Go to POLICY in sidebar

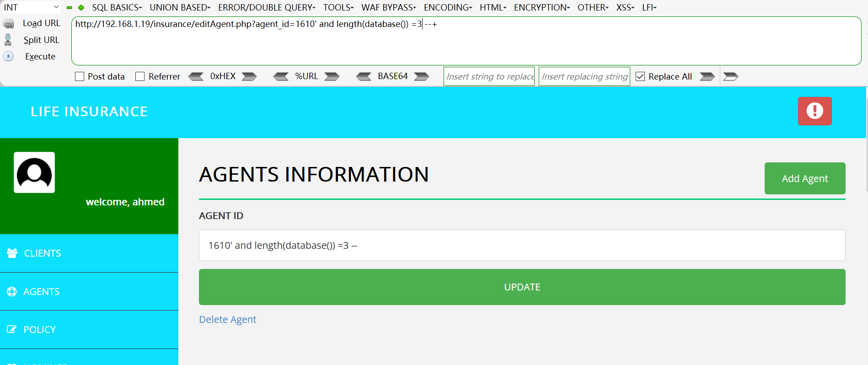pyautogui.click(x=89, y=329)
